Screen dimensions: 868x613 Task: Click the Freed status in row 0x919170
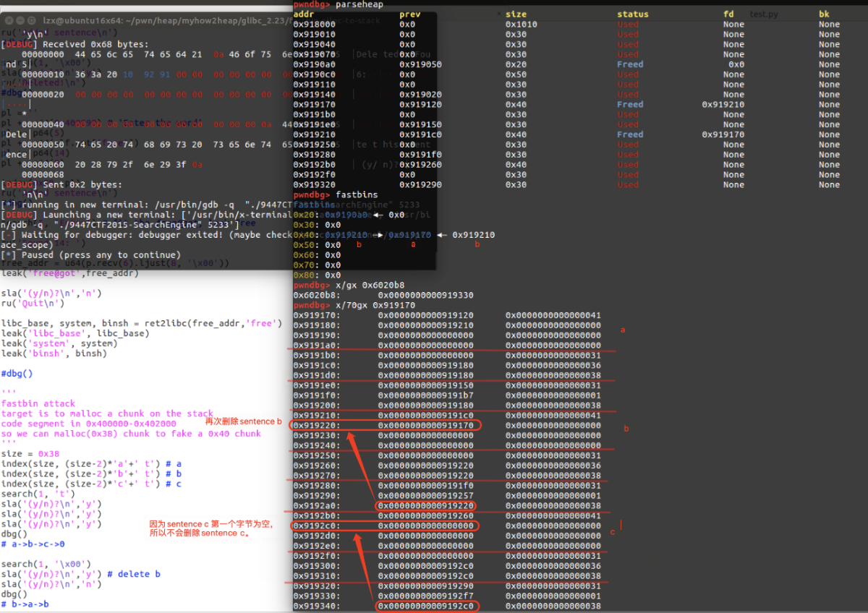click(x=629, y=105)
